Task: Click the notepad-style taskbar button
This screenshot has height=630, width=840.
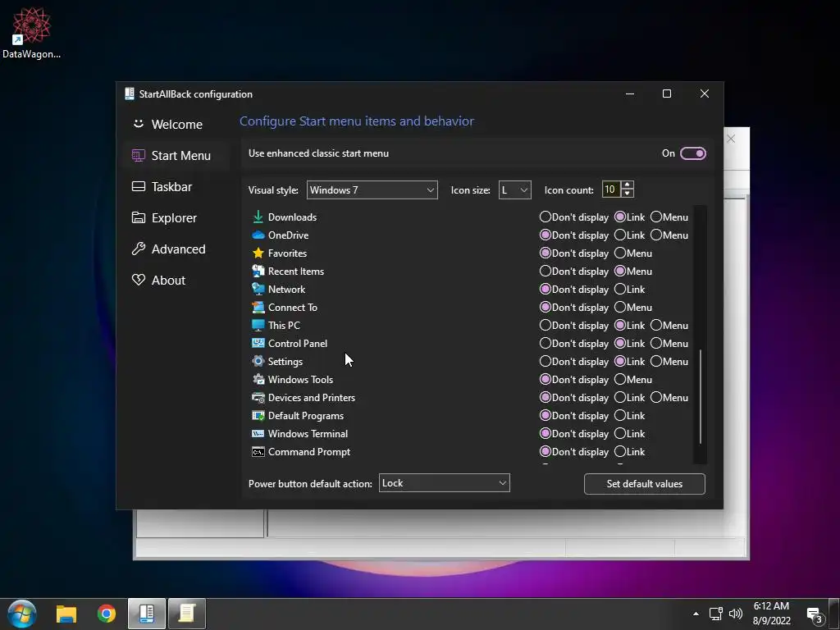Action: [x=187, y=614]
